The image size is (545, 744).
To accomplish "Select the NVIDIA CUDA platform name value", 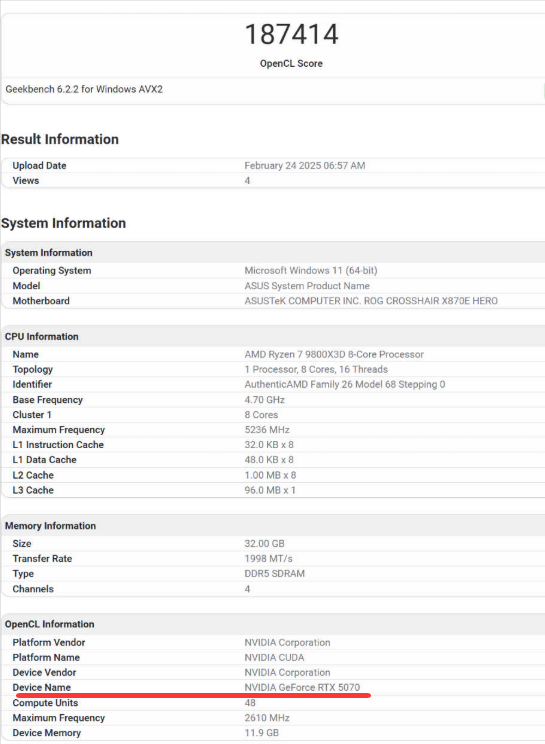I will coord(275,658).
